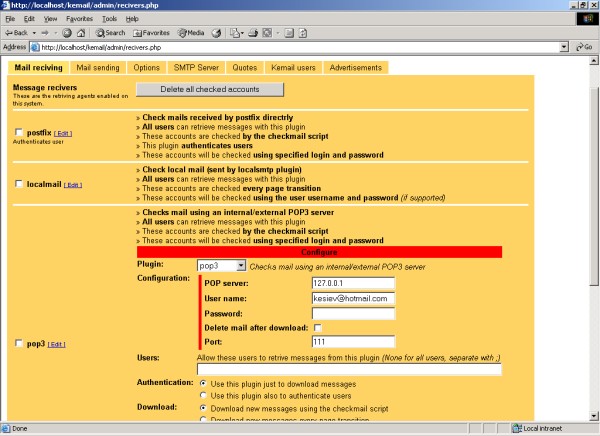Click the browser Back button
The image size is (600, 436).
(x=16, y=33)
